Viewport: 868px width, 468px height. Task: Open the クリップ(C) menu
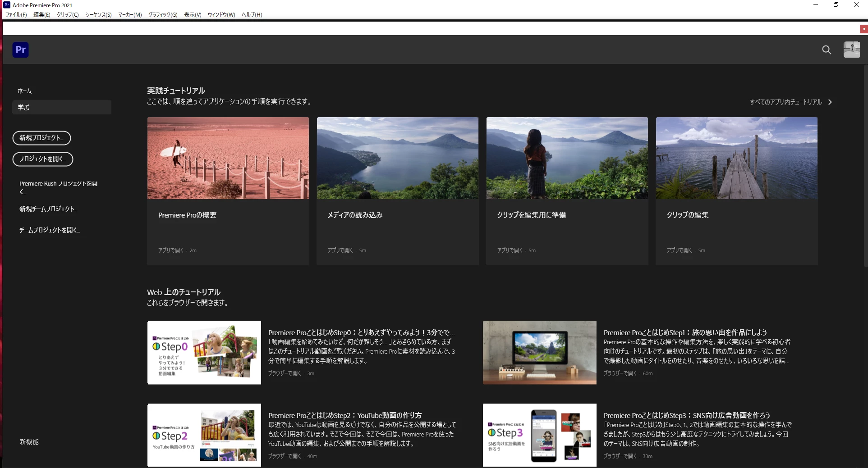click(x=68, y=15)
